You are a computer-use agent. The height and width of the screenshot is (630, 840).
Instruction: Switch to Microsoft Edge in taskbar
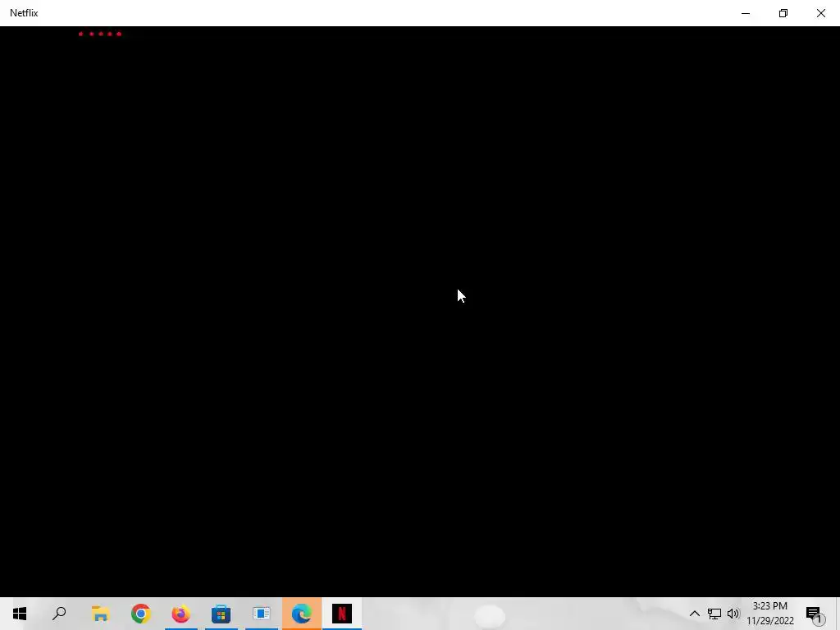(302, 614)
